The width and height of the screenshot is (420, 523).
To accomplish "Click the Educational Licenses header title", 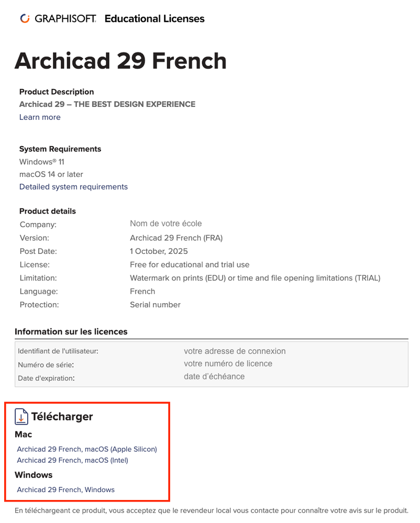I will point(154,19).
